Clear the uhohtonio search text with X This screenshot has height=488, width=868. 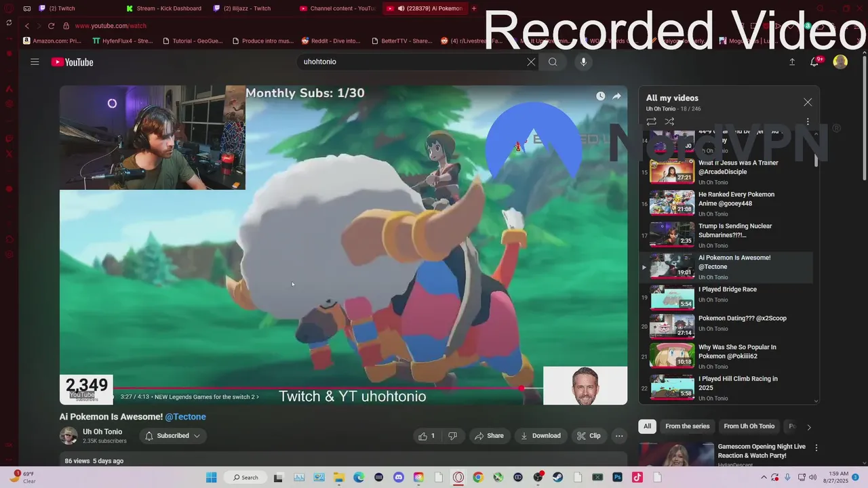[531, 62]
